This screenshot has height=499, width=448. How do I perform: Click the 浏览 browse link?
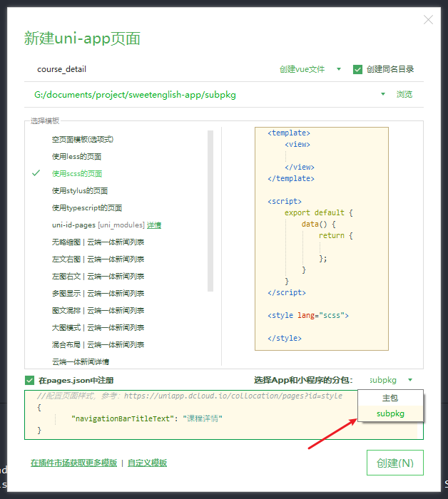click(x=404, y=94)
